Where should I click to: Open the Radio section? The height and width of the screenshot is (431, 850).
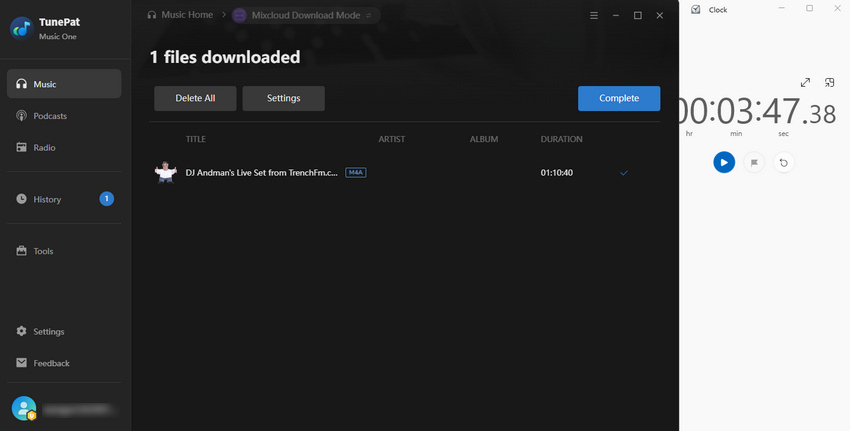coord(64,147)
